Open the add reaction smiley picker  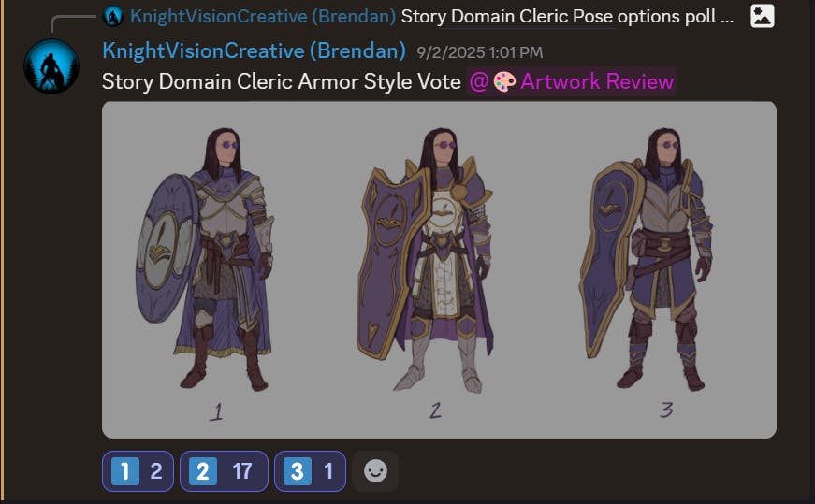coord(375,471)
